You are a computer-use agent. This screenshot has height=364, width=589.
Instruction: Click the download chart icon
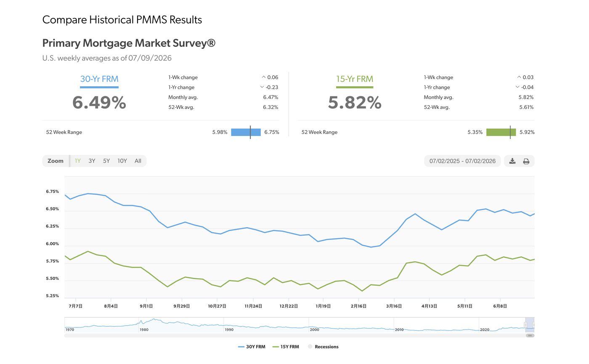coord(512,161)
